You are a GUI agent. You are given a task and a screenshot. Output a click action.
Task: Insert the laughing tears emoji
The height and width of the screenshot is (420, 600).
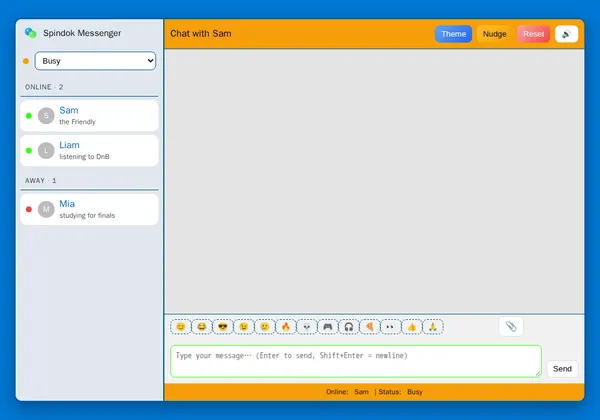point(202,327)
